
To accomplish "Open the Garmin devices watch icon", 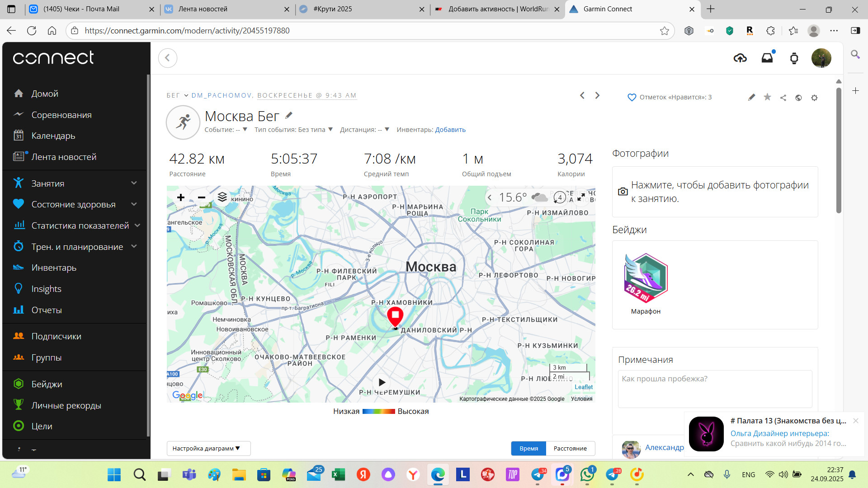I will (794, 58).
